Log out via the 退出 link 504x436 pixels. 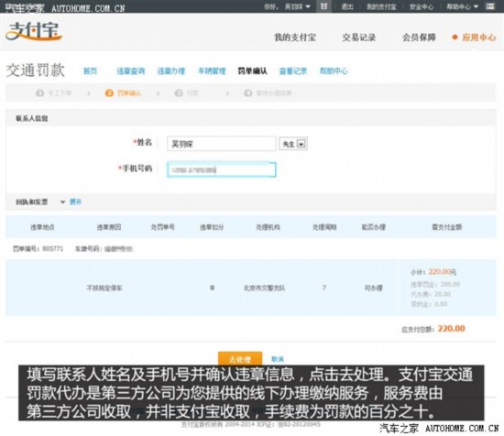click(x=347, y=6)
